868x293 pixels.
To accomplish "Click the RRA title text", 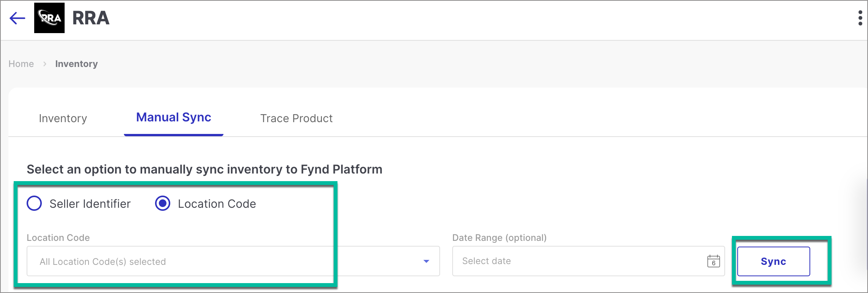I will click(x=91, y=18).
